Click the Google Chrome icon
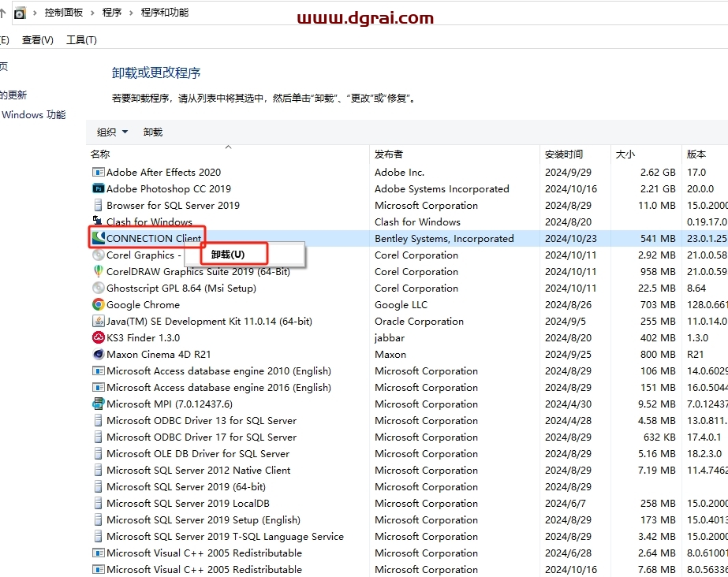This screenshot has width=728, height=577. 98,305
